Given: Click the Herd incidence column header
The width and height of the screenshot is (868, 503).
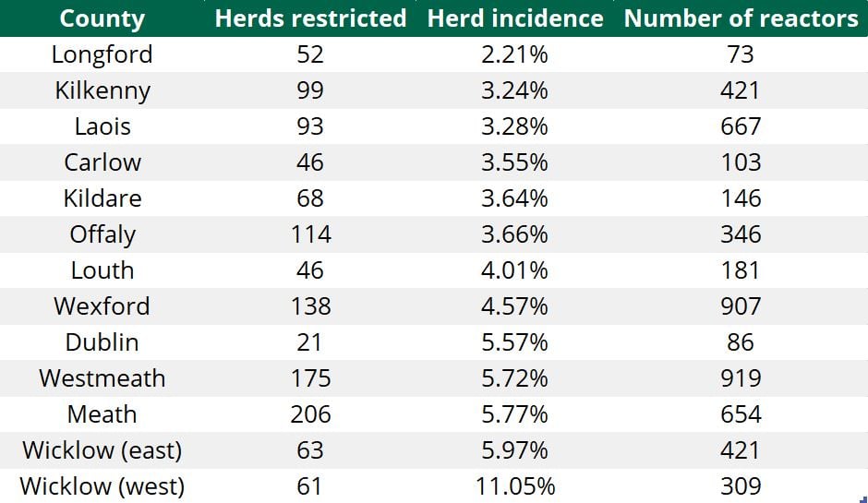Looking at the screenshot, I should [x=515, y=18].
